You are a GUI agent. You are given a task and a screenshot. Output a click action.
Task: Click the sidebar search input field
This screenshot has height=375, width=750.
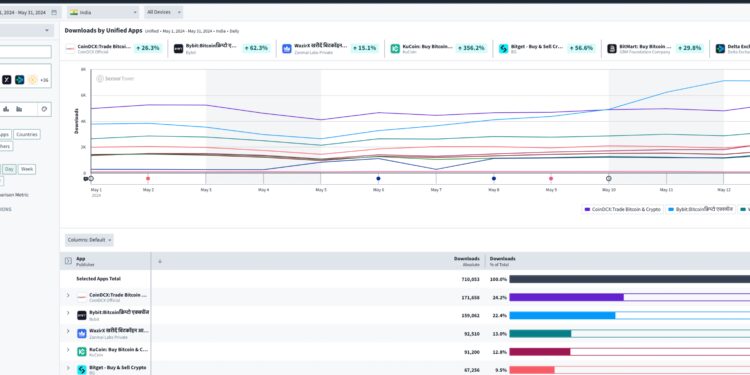point(26,52)
